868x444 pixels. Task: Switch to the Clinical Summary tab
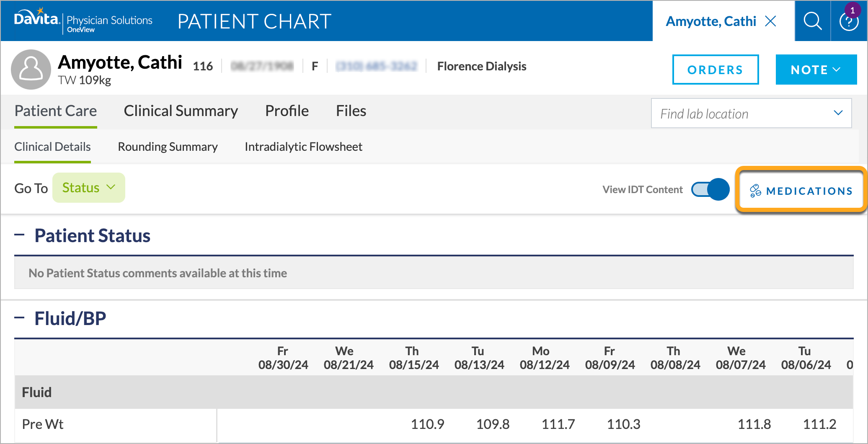(x=181, y=111)
